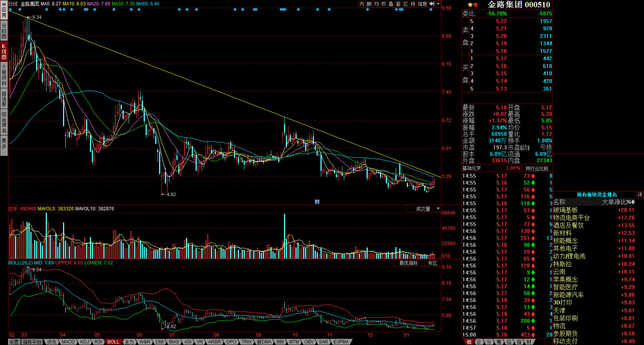644x345 pixels.
Task: Click the 详 details button in ranking panel
Action: [x=640, y=195]
